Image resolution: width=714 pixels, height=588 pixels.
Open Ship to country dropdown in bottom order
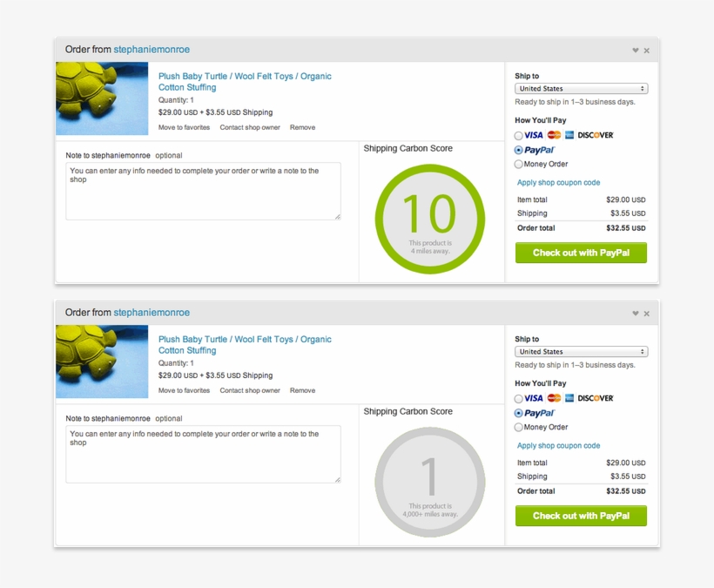[581, 352]
